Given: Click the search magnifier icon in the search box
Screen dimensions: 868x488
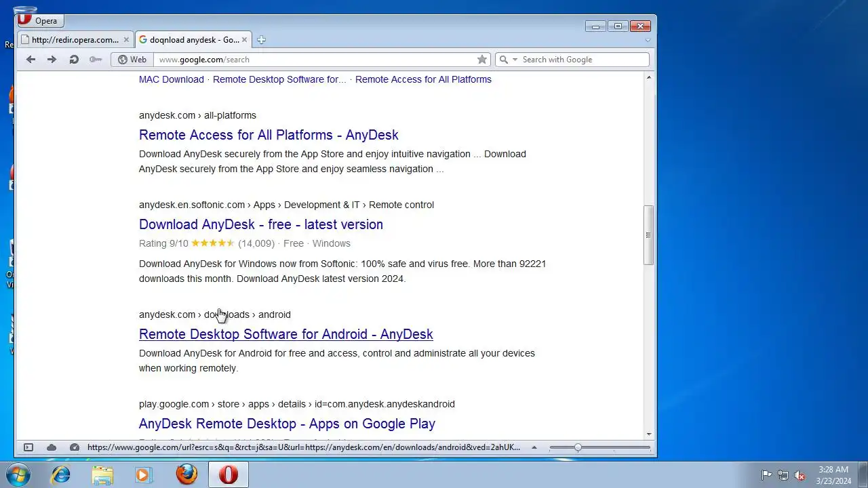Looking at the screenshot, I should 503,60.
